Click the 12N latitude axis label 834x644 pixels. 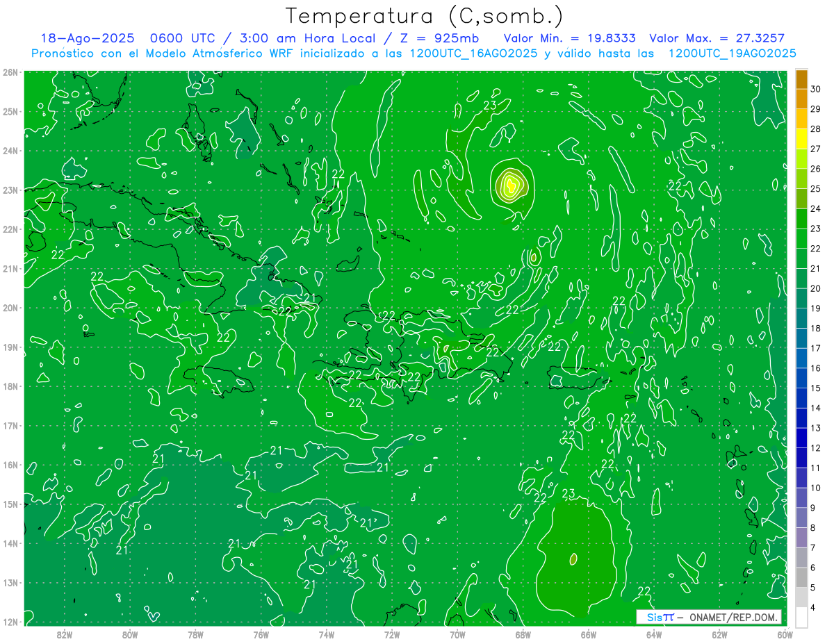[10, 622]
